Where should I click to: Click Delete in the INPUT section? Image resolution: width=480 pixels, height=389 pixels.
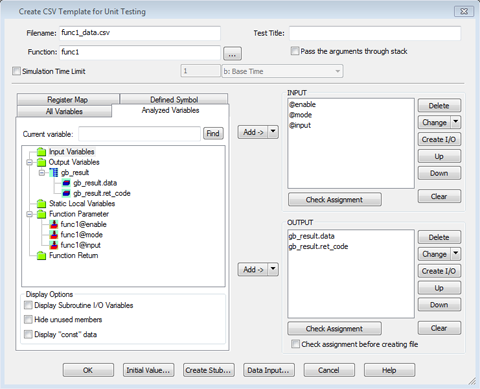(x=439, y=106)
